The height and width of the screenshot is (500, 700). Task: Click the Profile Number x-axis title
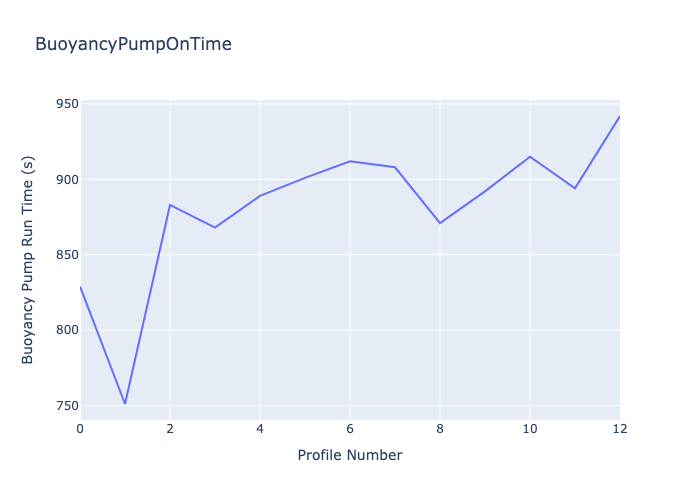click(x=350, y=455)
